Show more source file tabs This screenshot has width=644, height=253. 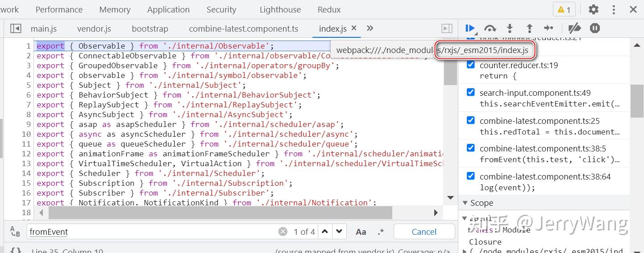[370, 29]
